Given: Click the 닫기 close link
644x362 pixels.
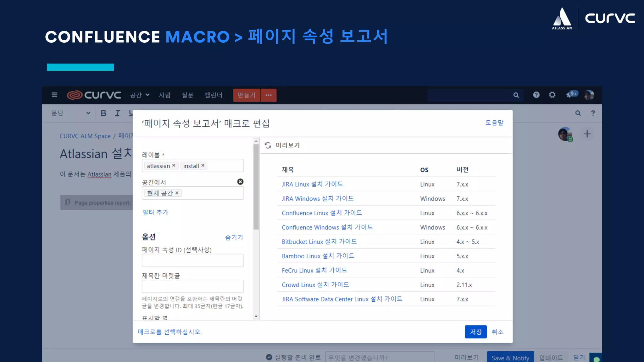Looking at the screenshot, I should pos(579,358).
